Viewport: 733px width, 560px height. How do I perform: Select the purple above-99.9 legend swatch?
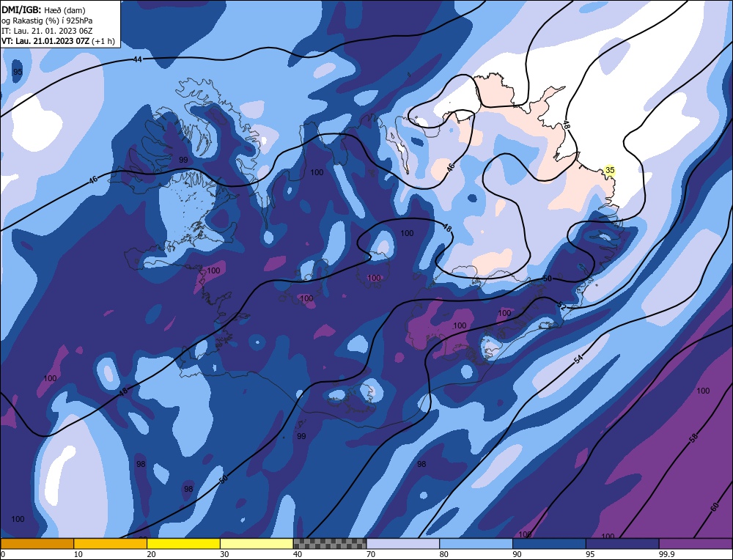[696, 543]
